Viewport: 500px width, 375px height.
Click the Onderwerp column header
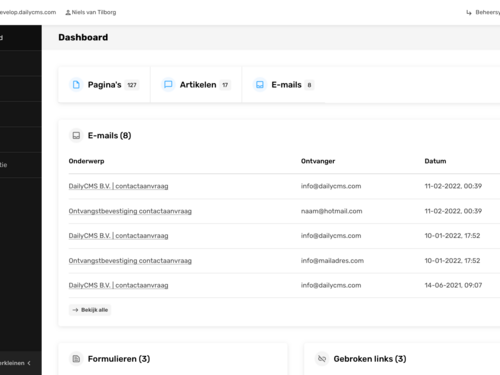pyautogui.click(x=86, y=161)
